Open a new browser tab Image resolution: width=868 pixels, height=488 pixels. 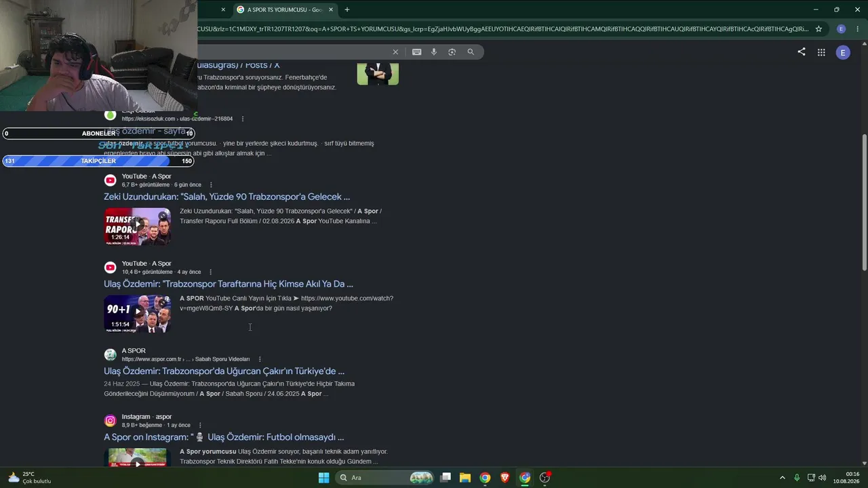[x=347, y=9]
